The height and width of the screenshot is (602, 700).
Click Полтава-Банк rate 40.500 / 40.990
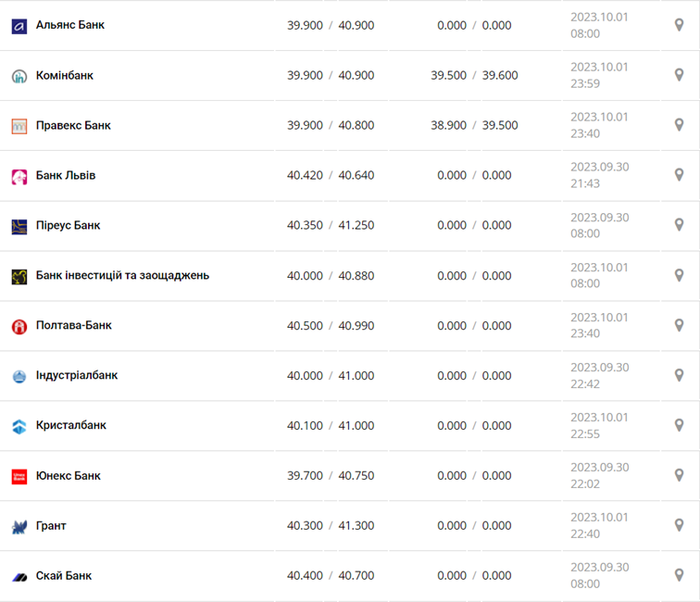click(331, 325)
